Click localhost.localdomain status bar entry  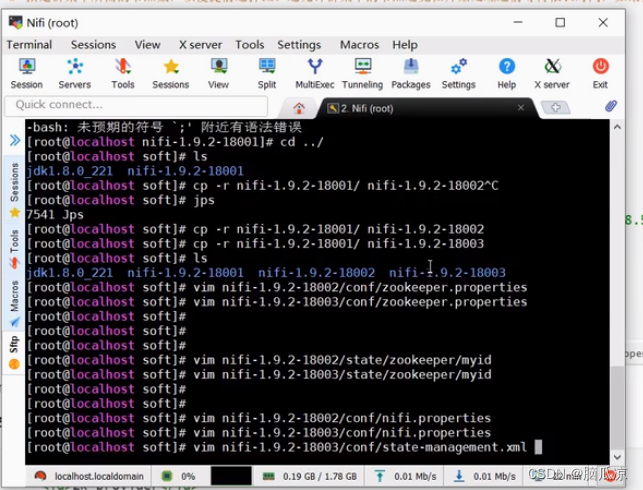pyautogui.click(x=89, y=476)
